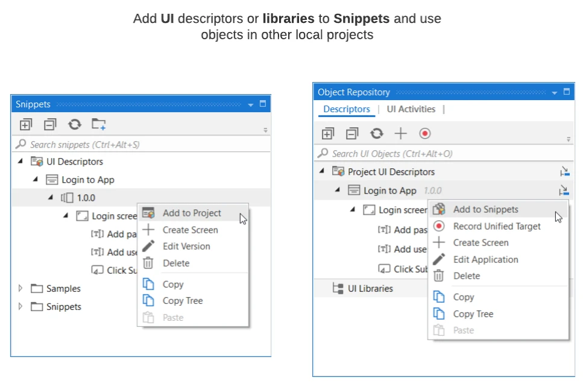Open the Snippets panel dropdown arrow
Image resolution: width=583 pixels, height=392 pixels.
tap(251, 105)
